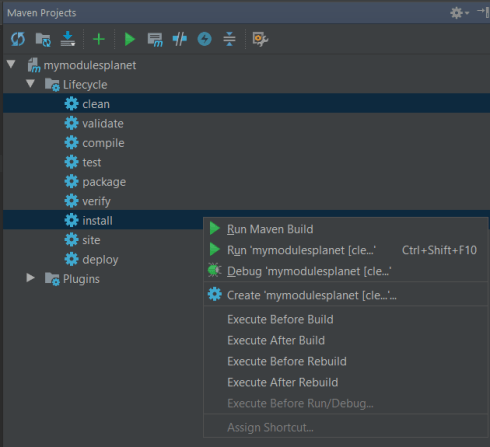Select verify lifecycle goal
This screenshot has width=490, height=447.
(x=96, y=201)
